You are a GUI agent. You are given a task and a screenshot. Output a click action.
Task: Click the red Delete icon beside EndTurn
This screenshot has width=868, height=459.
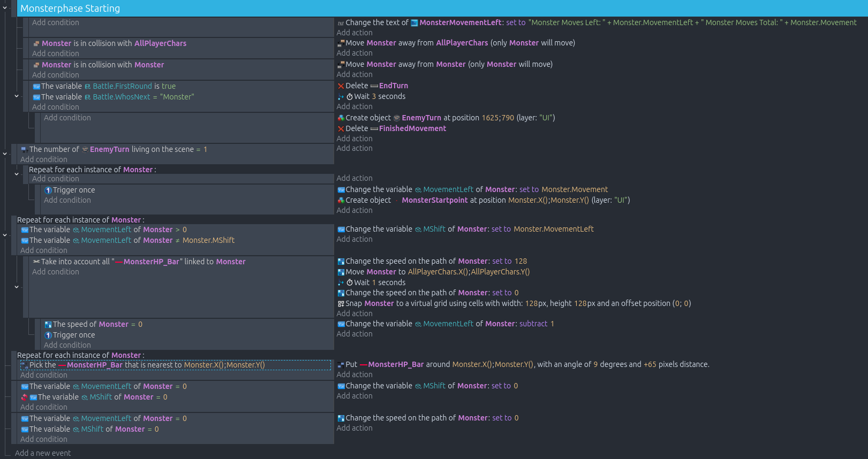coord(341,86)
